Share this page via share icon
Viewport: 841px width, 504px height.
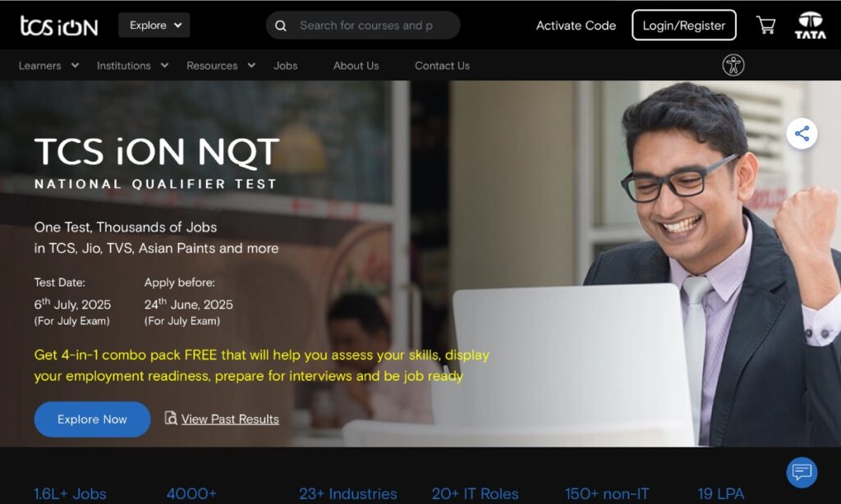(x=802, y=134)
